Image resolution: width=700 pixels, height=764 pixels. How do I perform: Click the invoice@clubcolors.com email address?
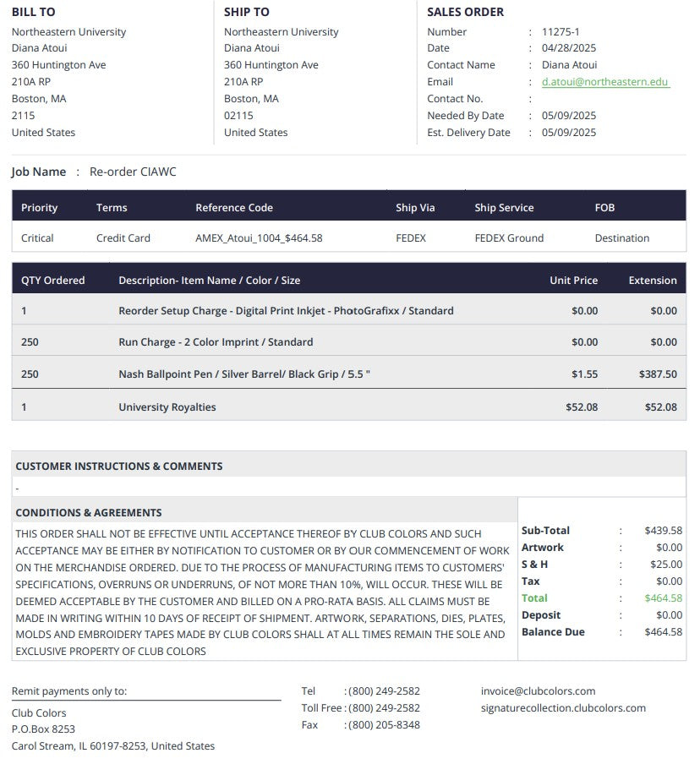(538, 691)
